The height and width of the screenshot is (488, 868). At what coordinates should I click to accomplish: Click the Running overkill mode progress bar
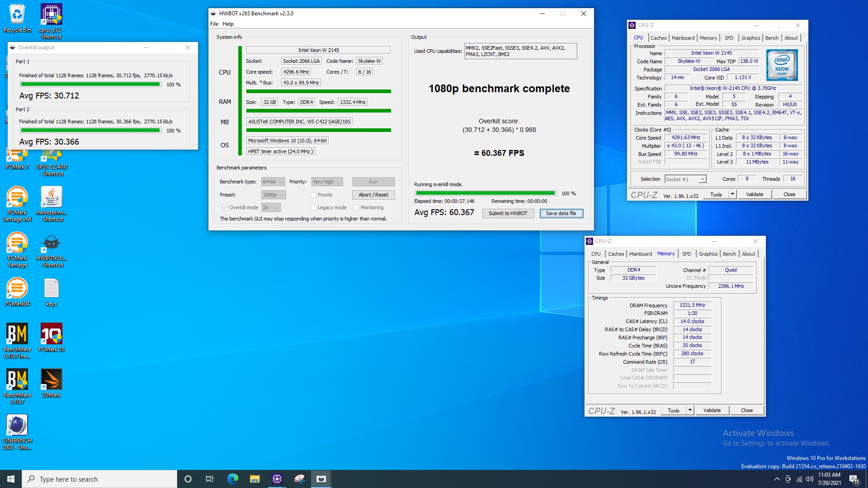pyautogui.click(x=486, y=193)
